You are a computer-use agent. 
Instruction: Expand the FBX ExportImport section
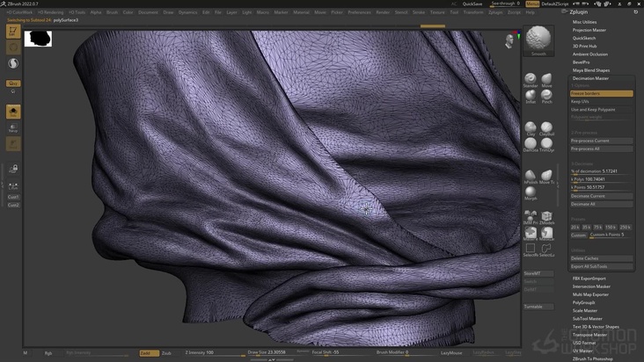589,278
